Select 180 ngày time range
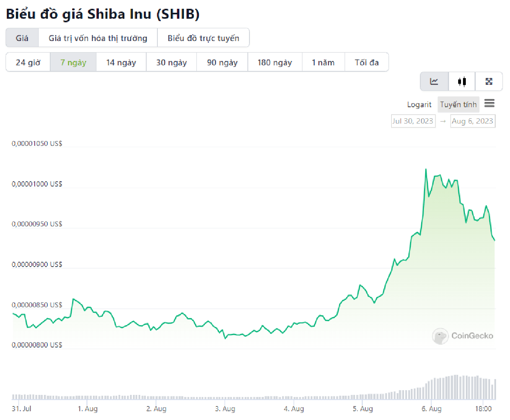The image size is (510, 420). (x=275, y=62)
